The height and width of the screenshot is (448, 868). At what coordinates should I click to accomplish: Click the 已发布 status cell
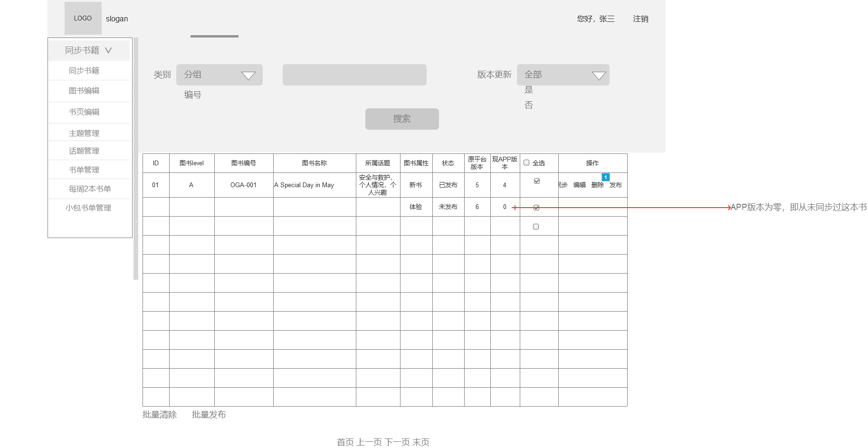coord(448,185)
